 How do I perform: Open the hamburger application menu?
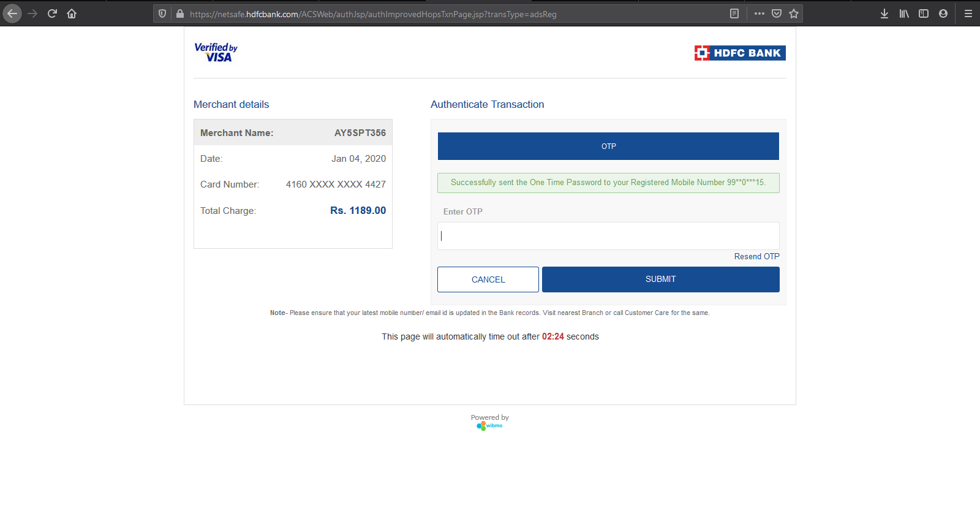(968, 13)
